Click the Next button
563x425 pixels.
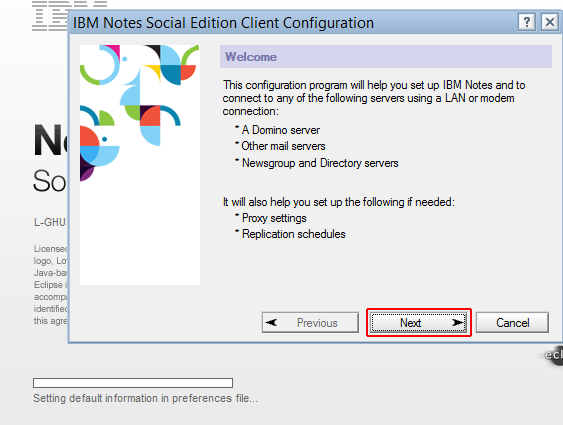pyautogui.click(x=418, y=323)
